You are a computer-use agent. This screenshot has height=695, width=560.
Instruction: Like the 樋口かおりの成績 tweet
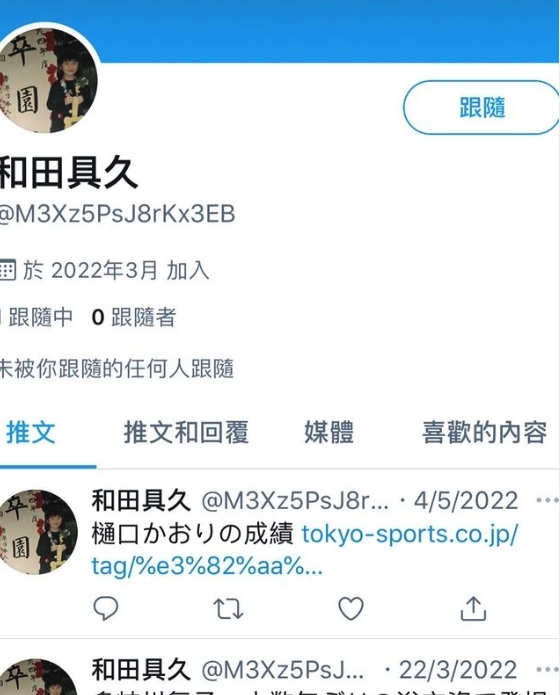coord(351,608)
